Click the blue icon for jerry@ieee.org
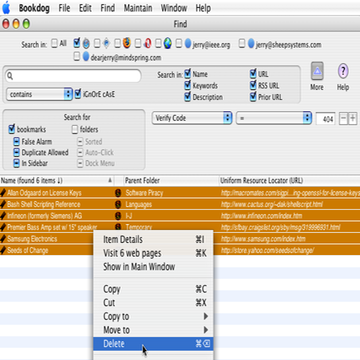This screenshot has width=360, height=360. click(188, 43)
